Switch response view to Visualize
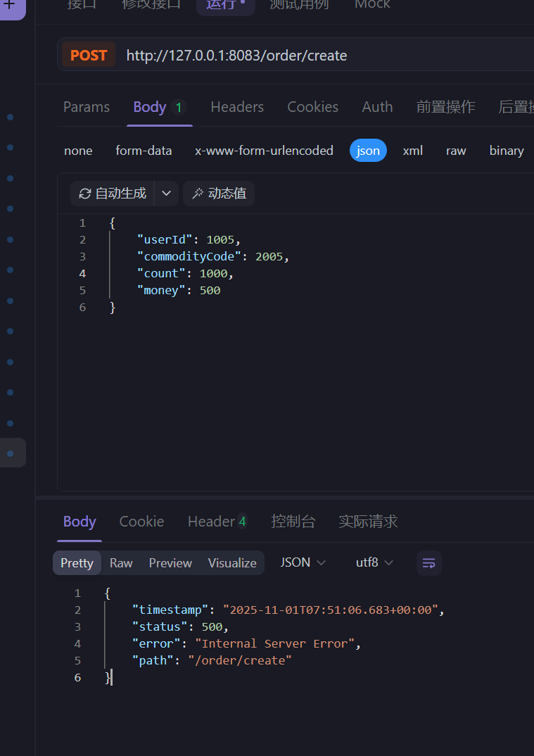This screenshot has width=534, height=756. click(x=232, y=562)
